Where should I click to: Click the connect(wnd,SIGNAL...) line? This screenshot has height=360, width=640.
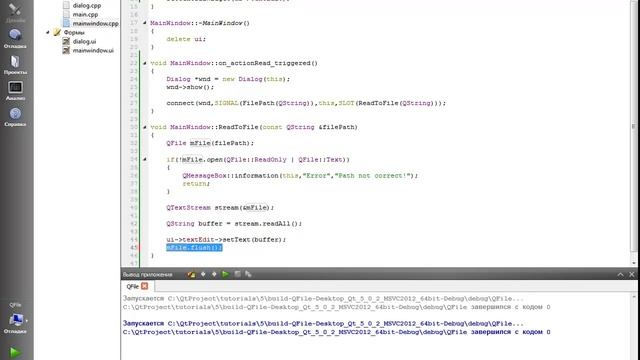click(x=306, y=103)
